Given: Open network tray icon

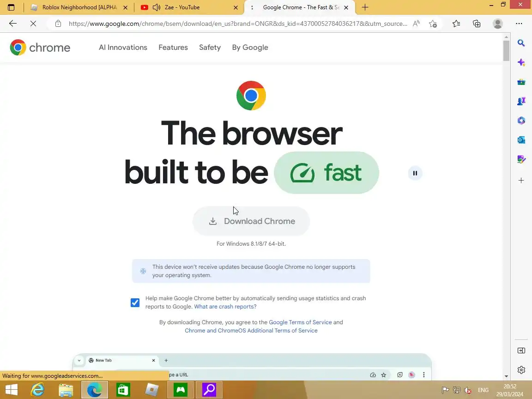Looking at the screenshot, I should click(457, 390).
